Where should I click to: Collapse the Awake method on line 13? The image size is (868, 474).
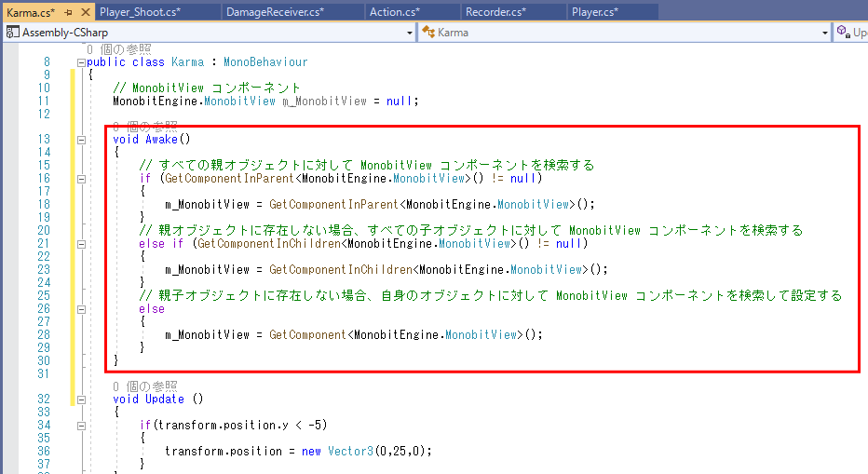pyautogui.click(x=81, y=140)
